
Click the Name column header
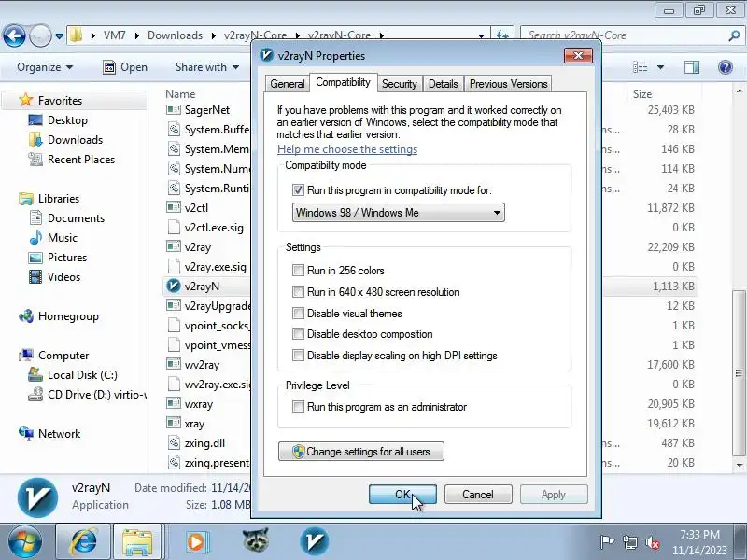tap(180, 94)
